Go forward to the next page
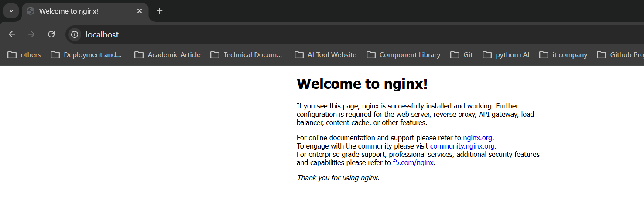Screen dimensions: 644x203 31,34
